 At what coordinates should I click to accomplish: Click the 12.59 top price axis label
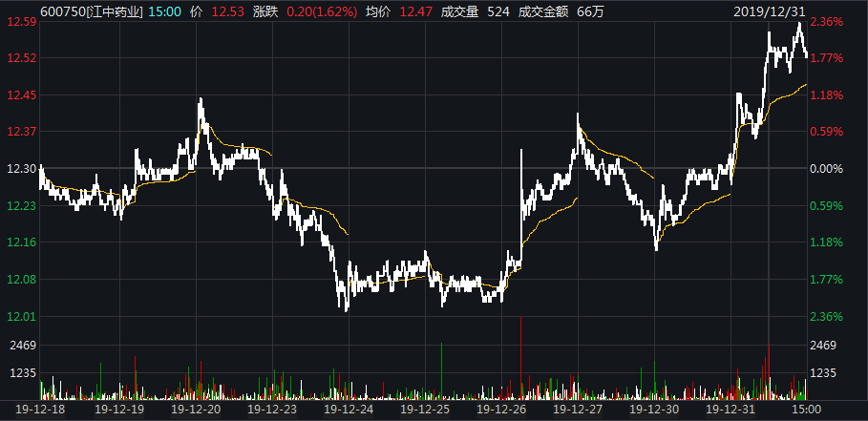point(22,22)
